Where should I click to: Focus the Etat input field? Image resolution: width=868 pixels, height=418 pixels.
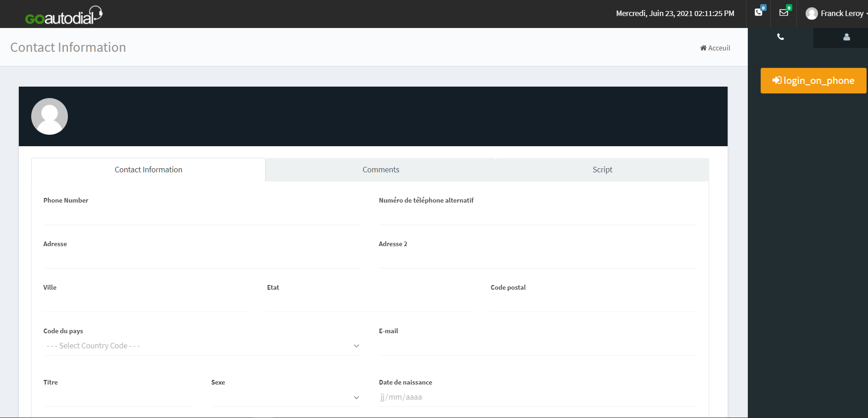tap(370, 303)
